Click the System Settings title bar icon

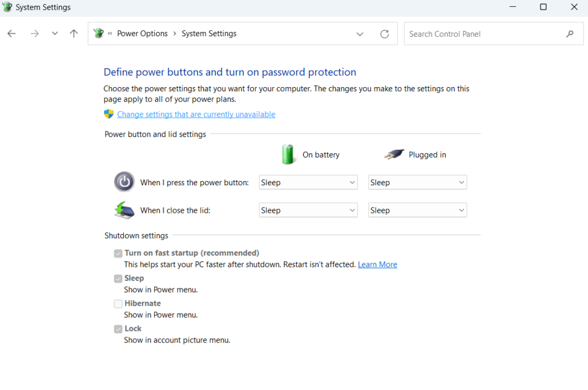(x=7, y=7)
